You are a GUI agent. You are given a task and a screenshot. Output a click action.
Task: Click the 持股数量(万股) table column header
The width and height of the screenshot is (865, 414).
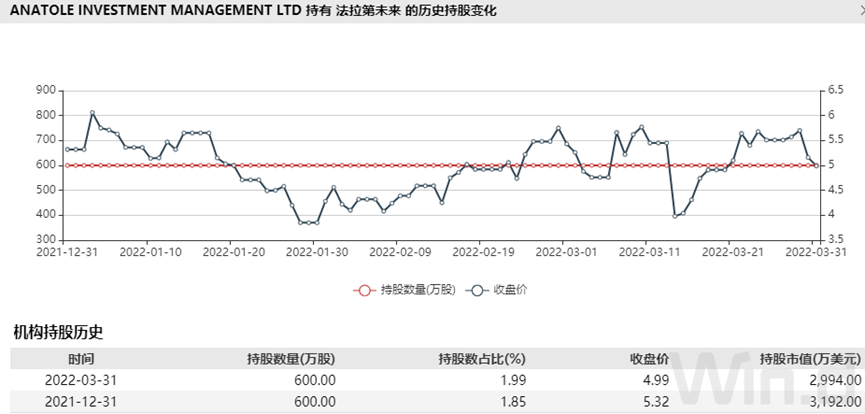pos(291,359)
